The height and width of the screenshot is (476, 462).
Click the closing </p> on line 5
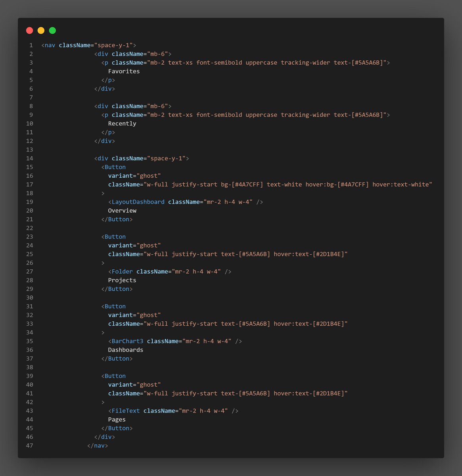108,80
